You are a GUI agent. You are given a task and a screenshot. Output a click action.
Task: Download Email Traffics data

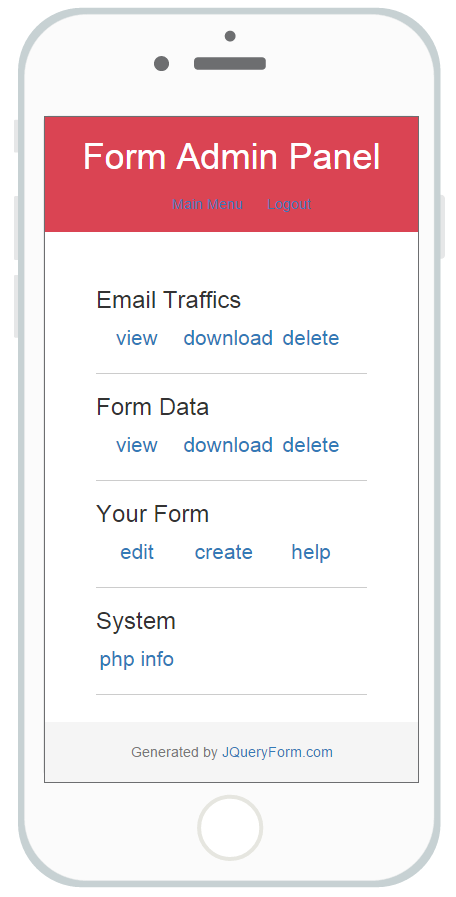coord(228,338)
